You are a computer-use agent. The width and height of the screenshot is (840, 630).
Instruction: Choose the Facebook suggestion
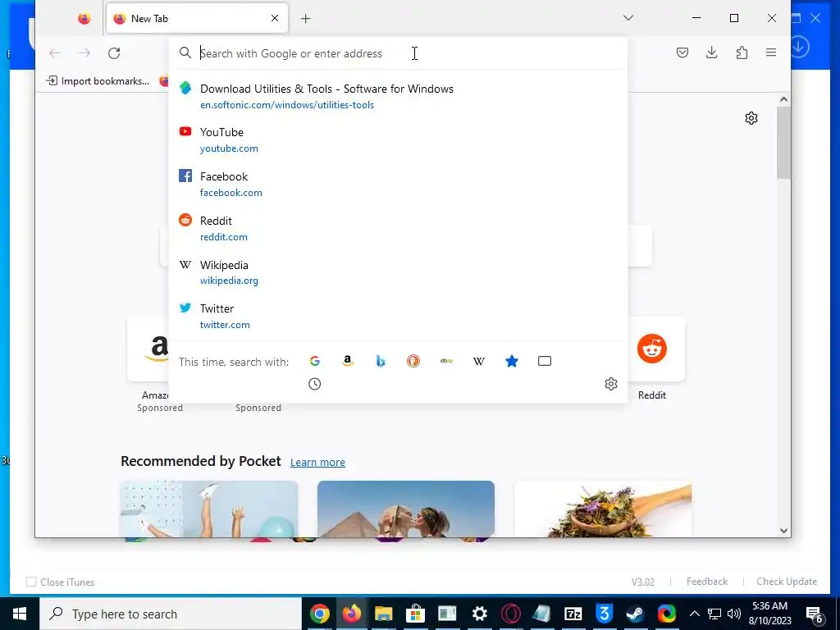(x=398, y=184)
